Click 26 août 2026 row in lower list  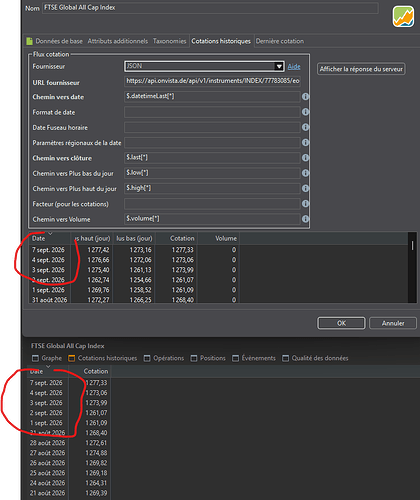click(x=47, y=463)
